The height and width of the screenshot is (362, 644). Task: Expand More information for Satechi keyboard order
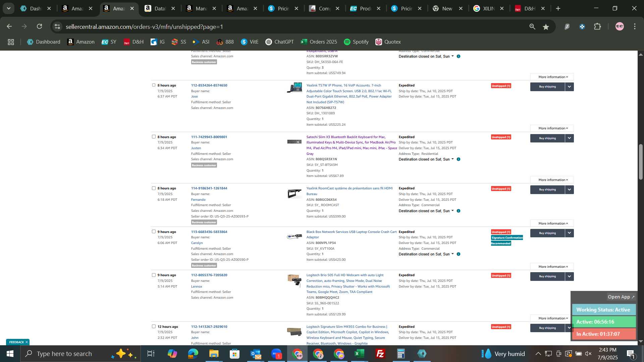(552, 180)
